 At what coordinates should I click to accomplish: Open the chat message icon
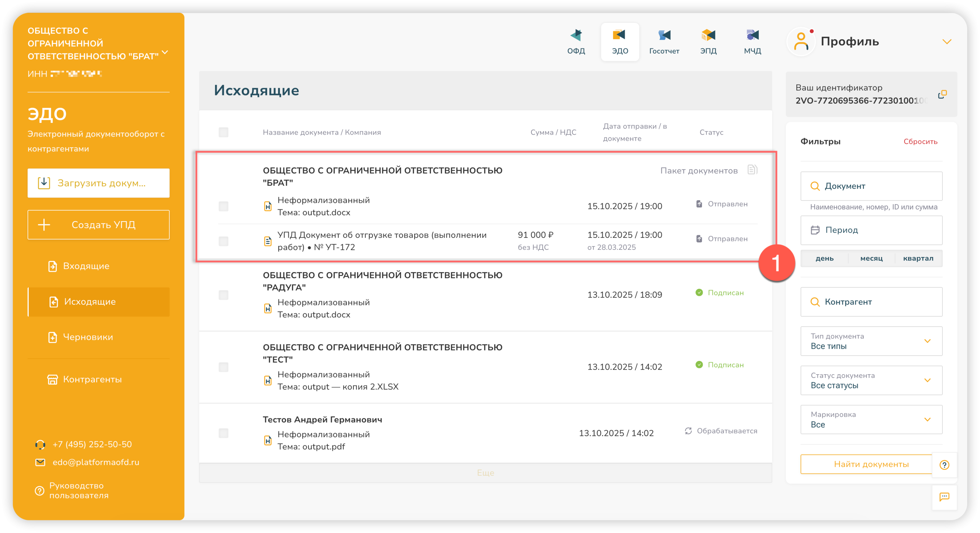944,497
